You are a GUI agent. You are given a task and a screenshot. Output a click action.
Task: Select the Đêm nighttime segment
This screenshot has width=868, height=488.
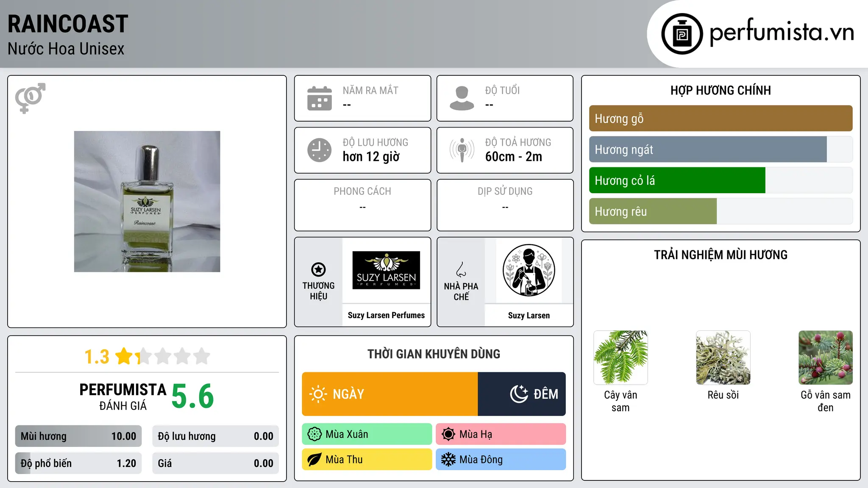(x=522, y=394)
